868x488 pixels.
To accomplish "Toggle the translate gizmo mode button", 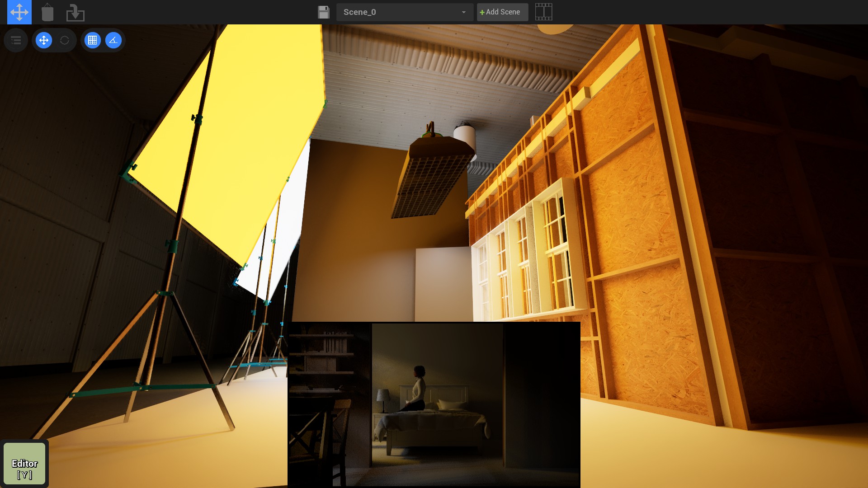I will click(44, 40).
